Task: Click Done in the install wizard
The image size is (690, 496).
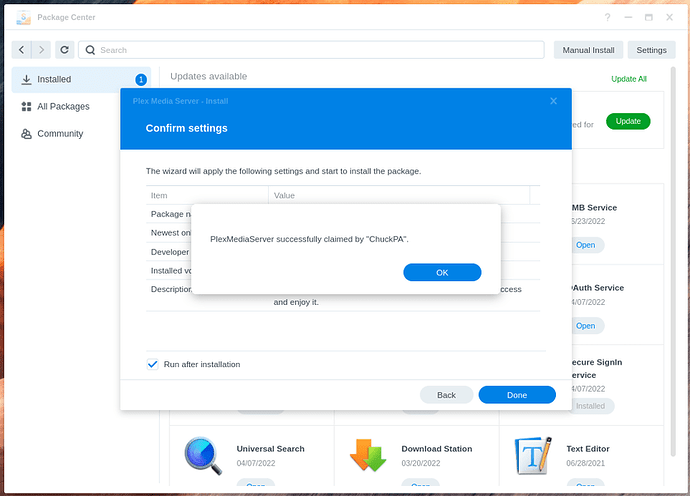Action: click(x=517, y=395)
